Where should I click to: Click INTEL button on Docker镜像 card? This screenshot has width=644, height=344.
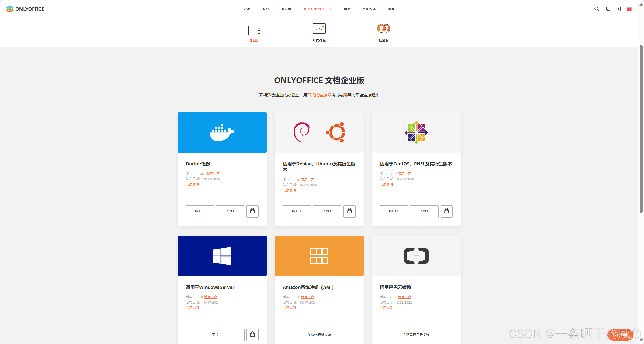[200, 211]
